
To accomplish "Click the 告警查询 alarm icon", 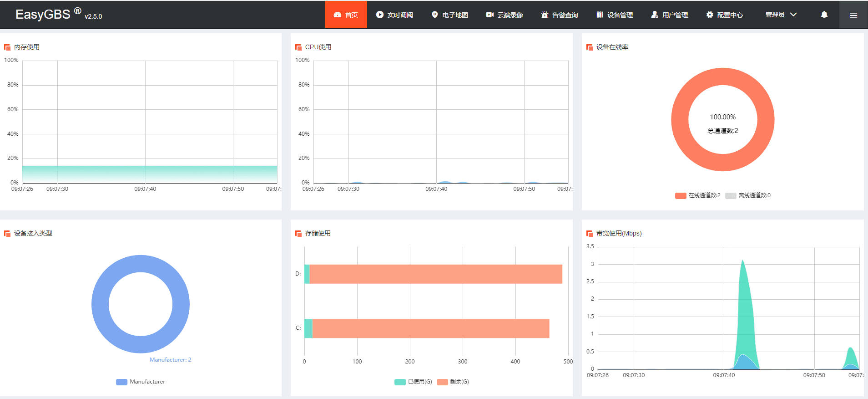I will [x=545, y=15].
